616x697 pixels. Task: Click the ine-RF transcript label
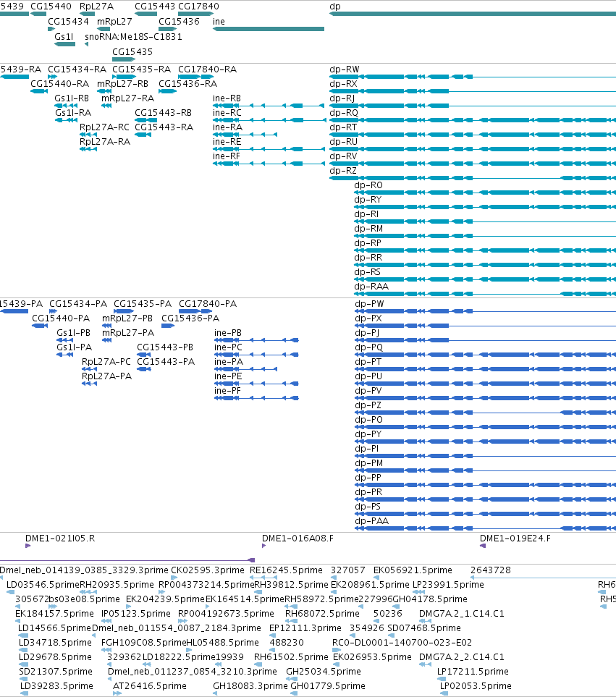click(x=227, y=156)
